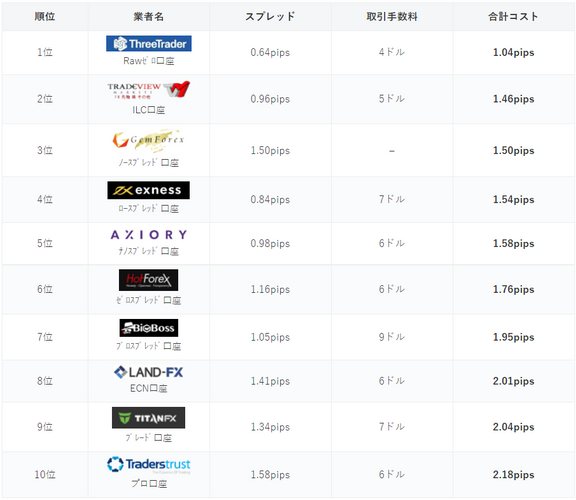Click the 合計コスト column header
Viewport: 576px width, 500px height.
pos(514,17)
